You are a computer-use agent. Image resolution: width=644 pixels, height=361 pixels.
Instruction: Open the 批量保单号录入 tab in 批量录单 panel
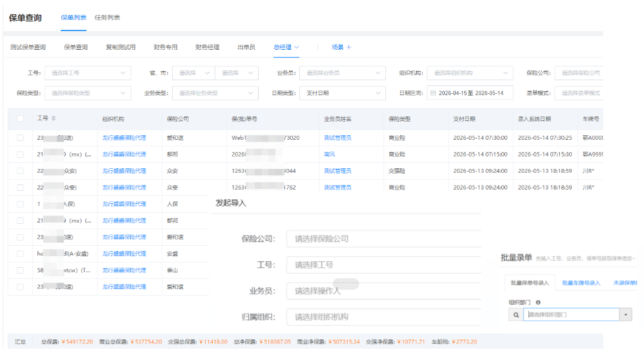[530, 283]
